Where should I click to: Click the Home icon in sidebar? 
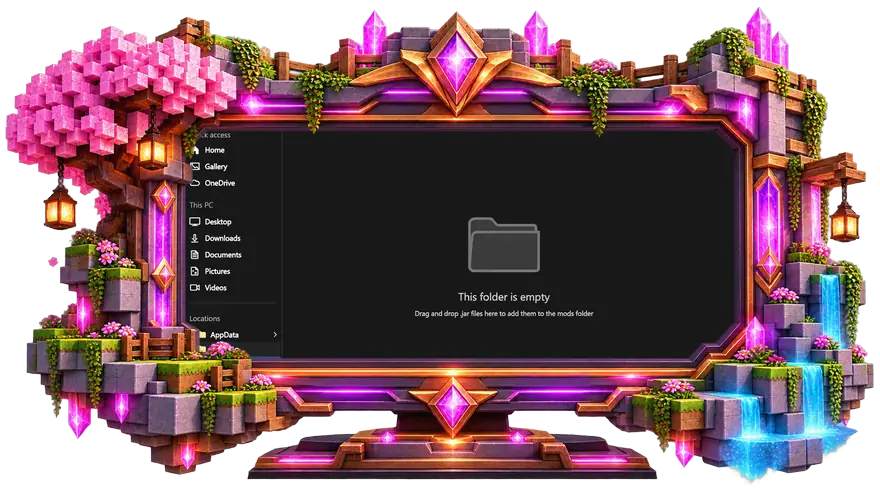pyautogui.click(x=195, y=150)
